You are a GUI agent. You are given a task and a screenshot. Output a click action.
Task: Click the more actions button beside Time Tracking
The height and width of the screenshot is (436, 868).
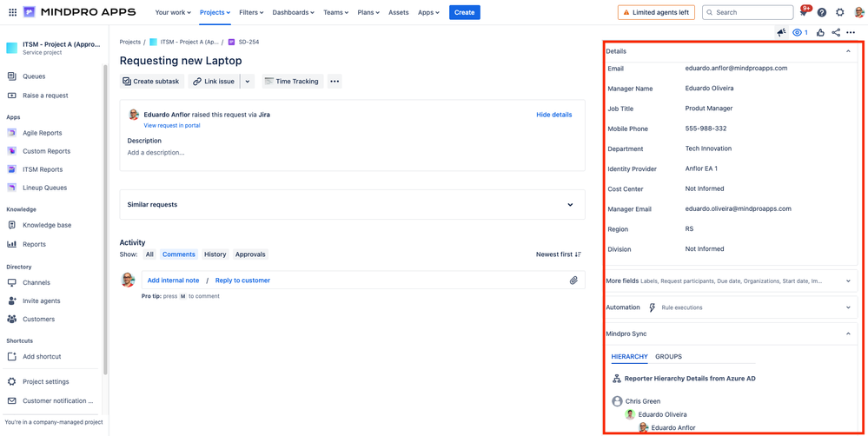(x=335, y=82)
